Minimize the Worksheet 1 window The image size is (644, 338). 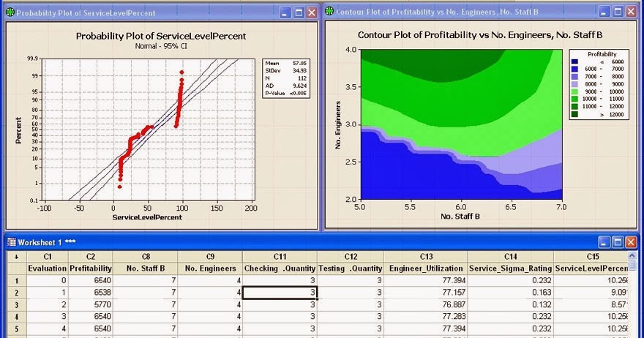[604, 242]
